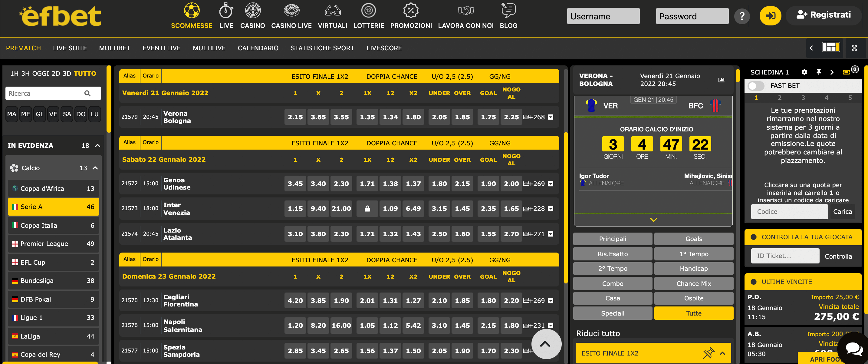The width and height of the screenshot is (868, 364).
Task: Unpin the Esito Finale 1X2 market
Action: click(x=708, y=353)
